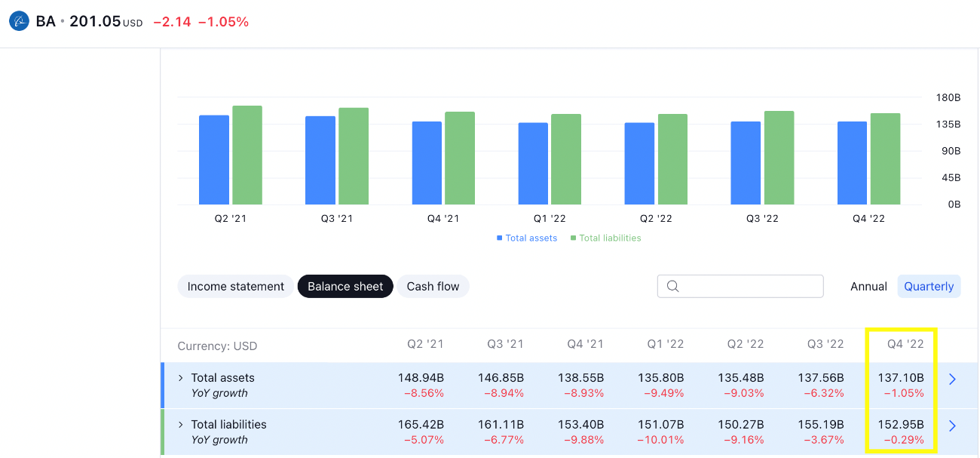
Task: Toggle the Total liabilities legend item
Action: [x=605, y=238]
